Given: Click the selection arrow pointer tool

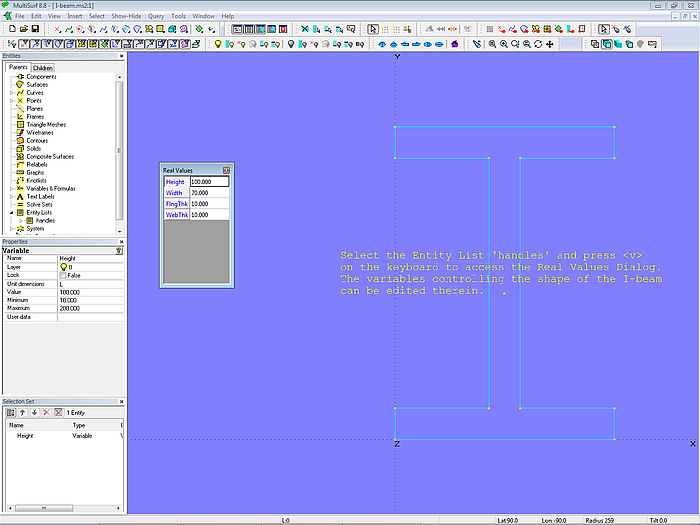Looking at the screenshot, I should coord(373,30).
